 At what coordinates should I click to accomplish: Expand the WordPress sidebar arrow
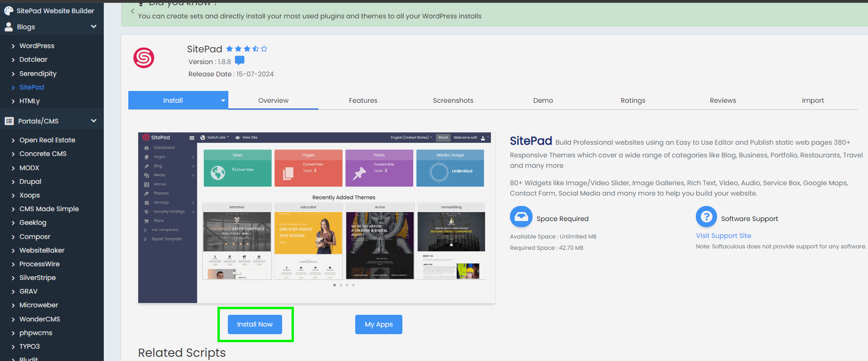coord(13,46)
